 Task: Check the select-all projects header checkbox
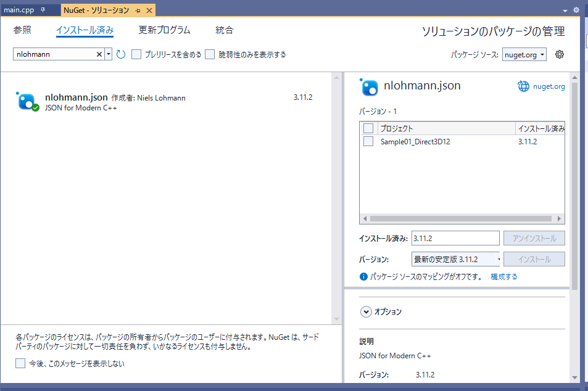[368, 128]
